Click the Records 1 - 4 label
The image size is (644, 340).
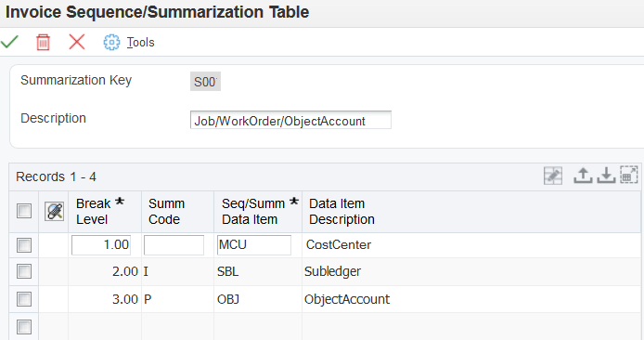point(56,177)
